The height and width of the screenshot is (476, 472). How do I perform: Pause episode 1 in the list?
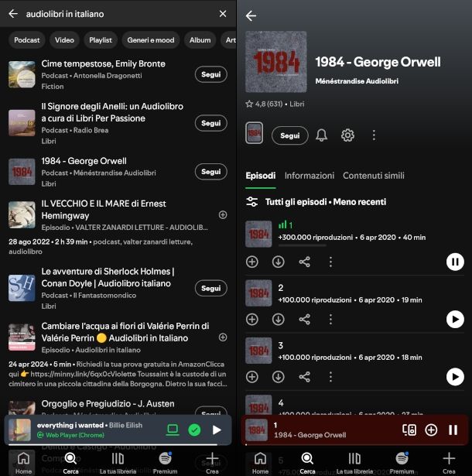click(455, 262)
